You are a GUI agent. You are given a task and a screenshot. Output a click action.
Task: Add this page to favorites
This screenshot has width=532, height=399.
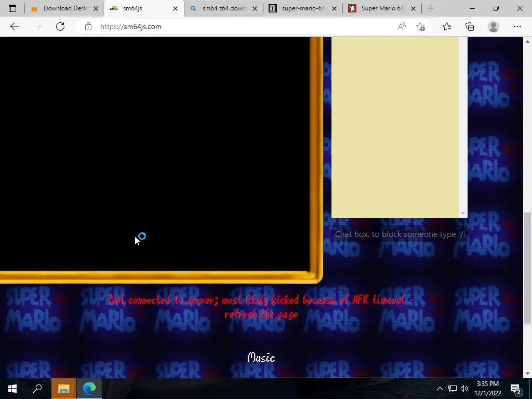(420, 26)
